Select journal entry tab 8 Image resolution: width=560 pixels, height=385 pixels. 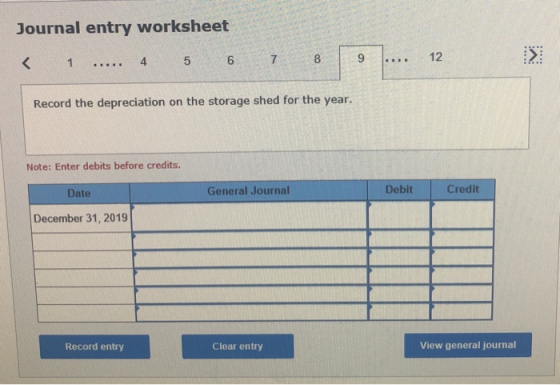pyautogui.click(x=317, y=59)
